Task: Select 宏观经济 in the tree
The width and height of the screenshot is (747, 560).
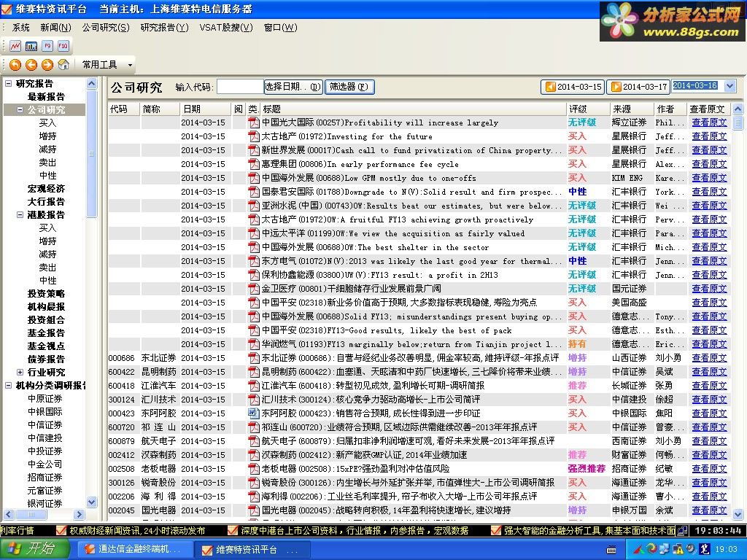Action: [46, 189]
